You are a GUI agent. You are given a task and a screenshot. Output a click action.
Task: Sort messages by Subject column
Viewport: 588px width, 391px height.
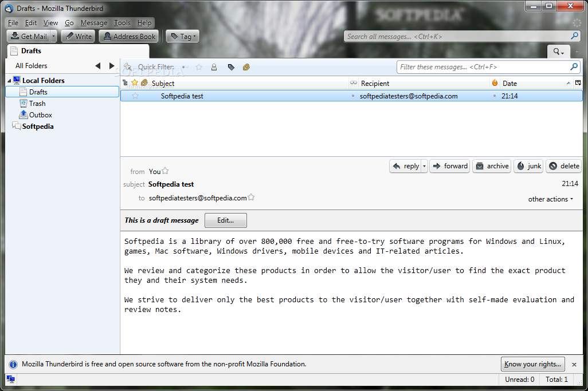(249, 83)
